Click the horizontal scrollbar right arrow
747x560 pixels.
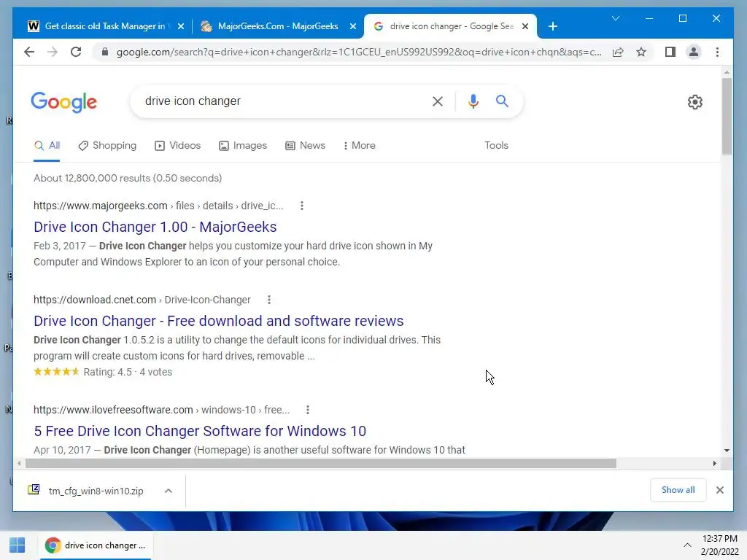tap(715, 463)
